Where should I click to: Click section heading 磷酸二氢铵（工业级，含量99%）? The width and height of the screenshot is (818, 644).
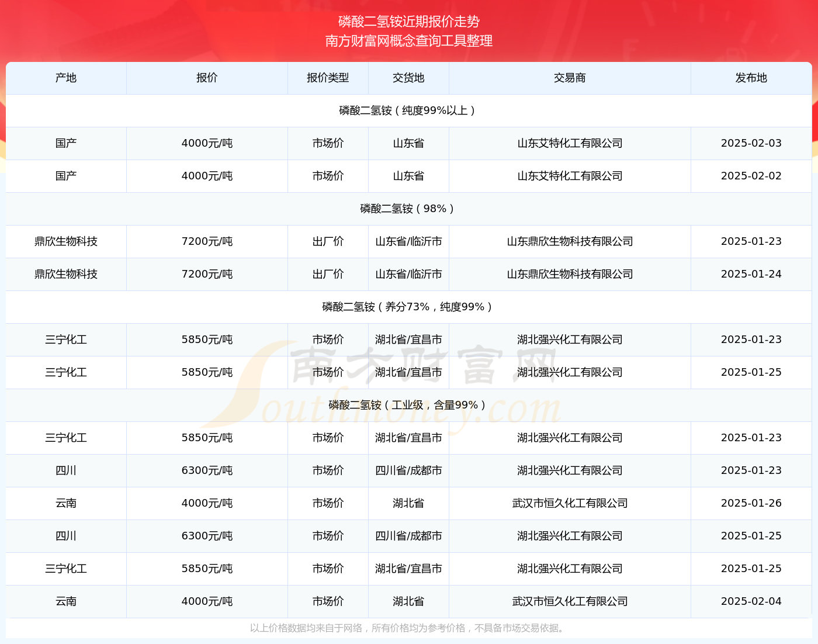409,405
